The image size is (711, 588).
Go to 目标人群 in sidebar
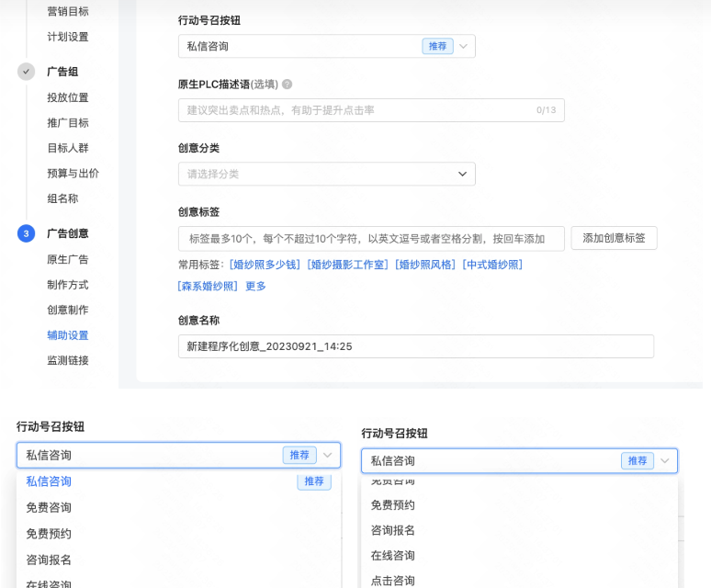pyautogui.click(x=68, y=148)
